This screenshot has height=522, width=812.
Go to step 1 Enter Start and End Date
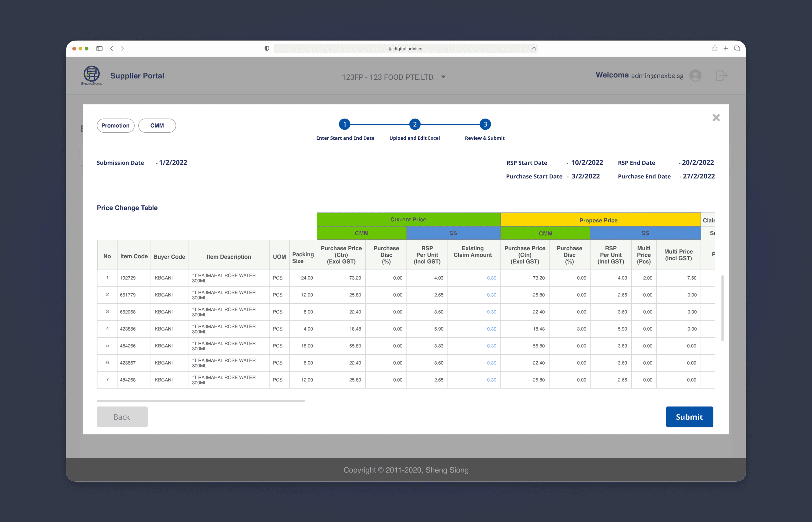click(345, 124)
